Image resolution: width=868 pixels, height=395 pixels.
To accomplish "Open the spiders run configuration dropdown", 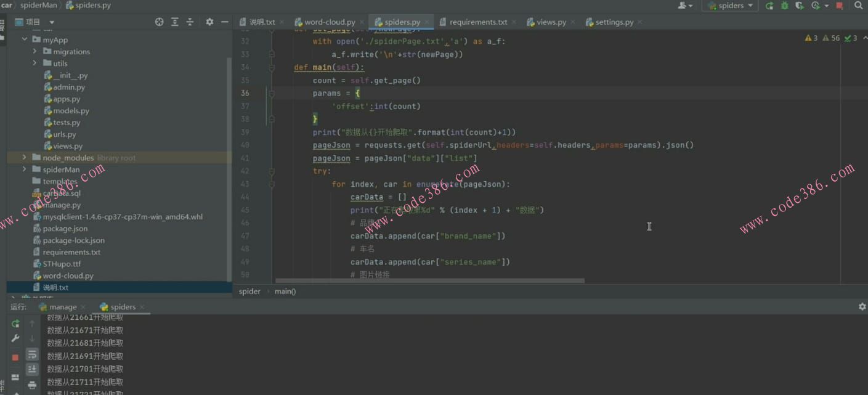I will point(731,6).
